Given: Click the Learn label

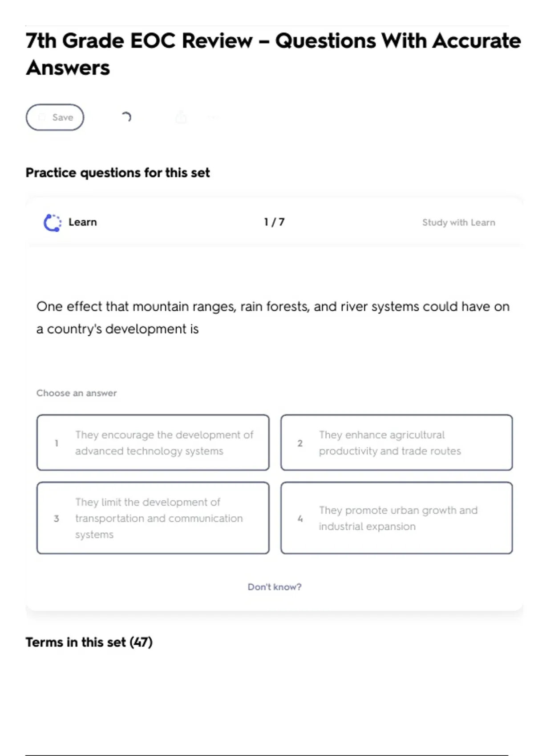Looking at the screenshot, I should [83, 222].
